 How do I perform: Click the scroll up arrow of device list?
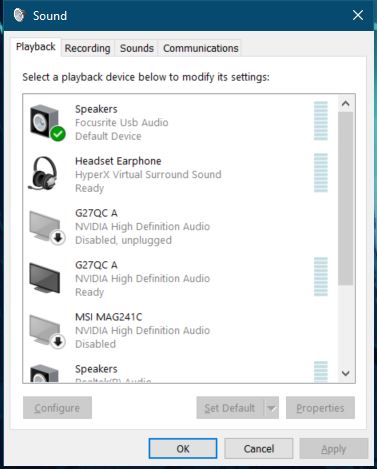point(346,104)
